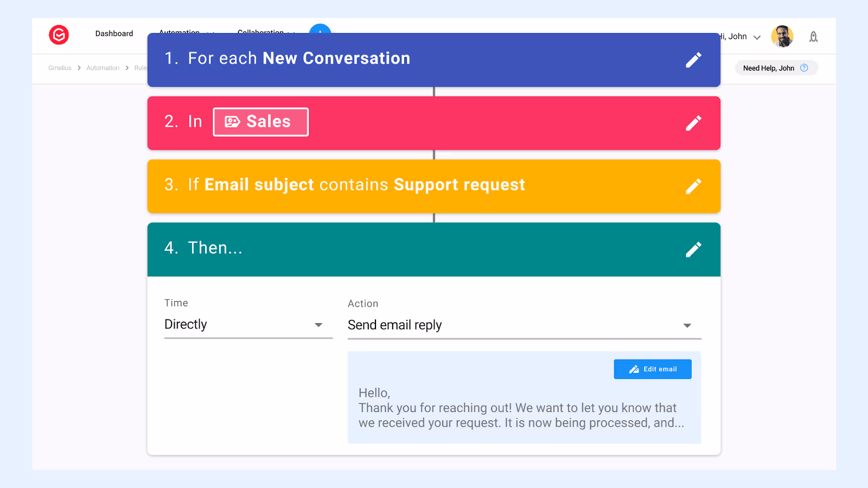Edit step 1 New Conversation with pencil
The image size is (868, 488).
pos(693,60)
